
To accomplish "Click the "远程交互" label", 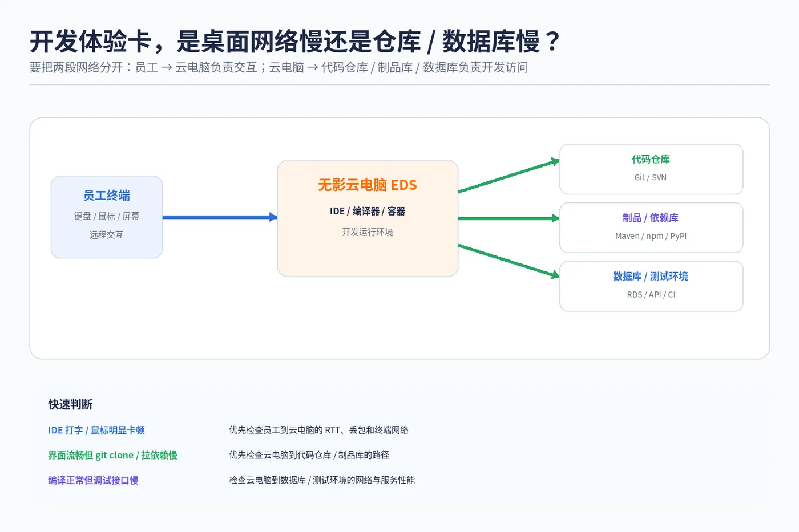I will 107,234.
